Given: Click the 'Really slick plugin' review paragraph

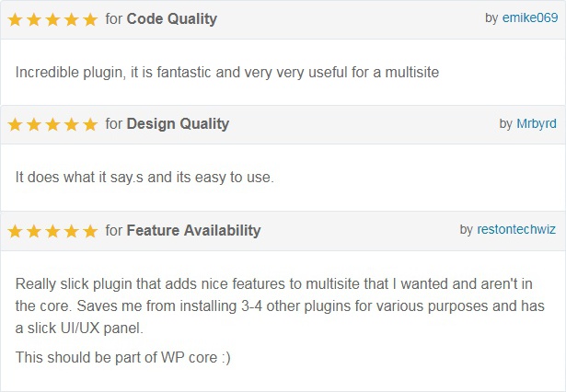Looking at the screenshot, I should tap(280, 306).
